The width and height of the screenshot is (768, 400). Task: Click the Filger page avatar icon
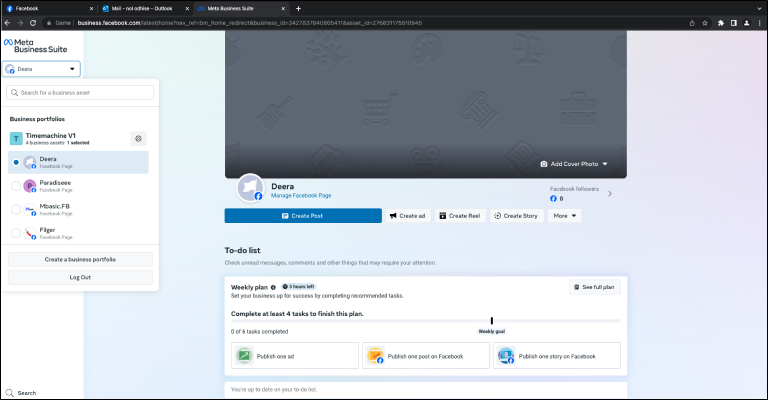click(x=30, y=233)
